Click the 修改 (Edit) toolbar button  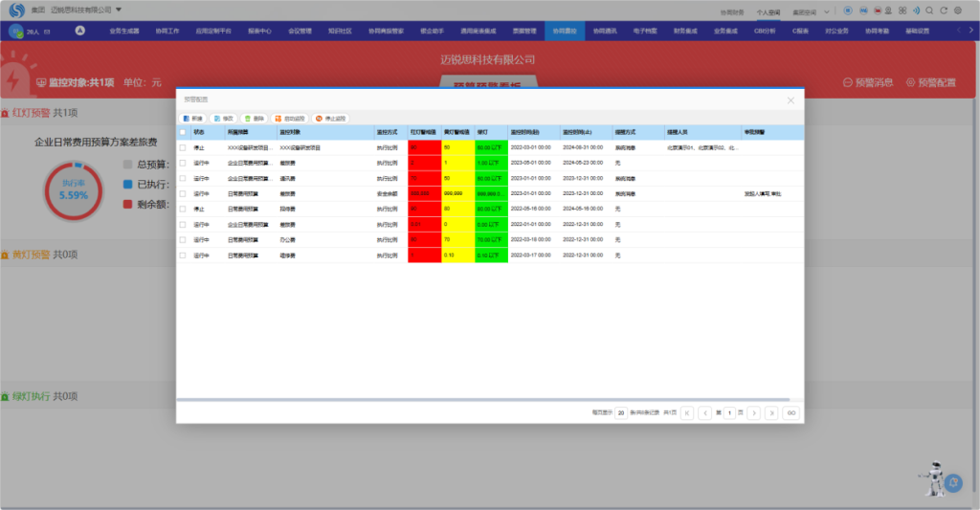[223, 119]
